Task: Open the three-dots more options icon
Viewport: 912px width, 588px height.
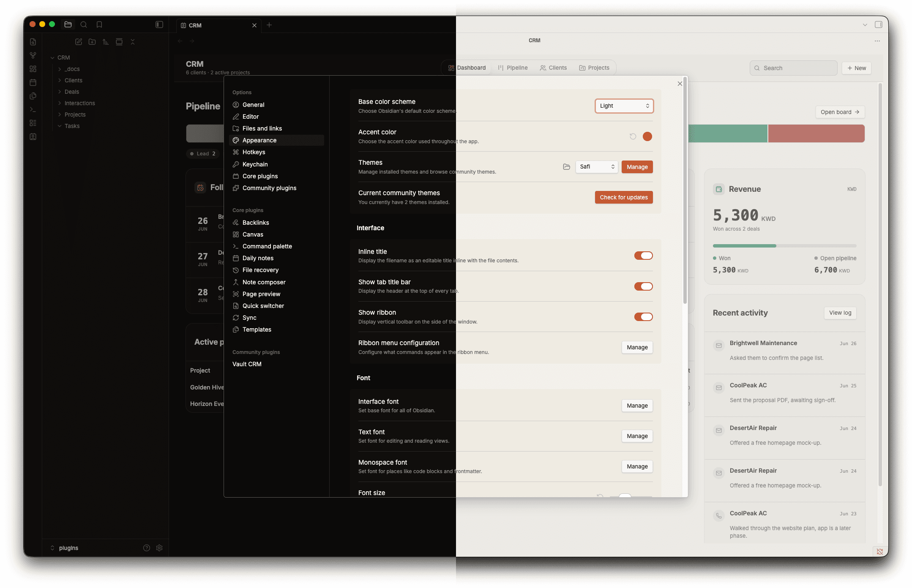Action: pyautogui.click(x=877, y=41)
